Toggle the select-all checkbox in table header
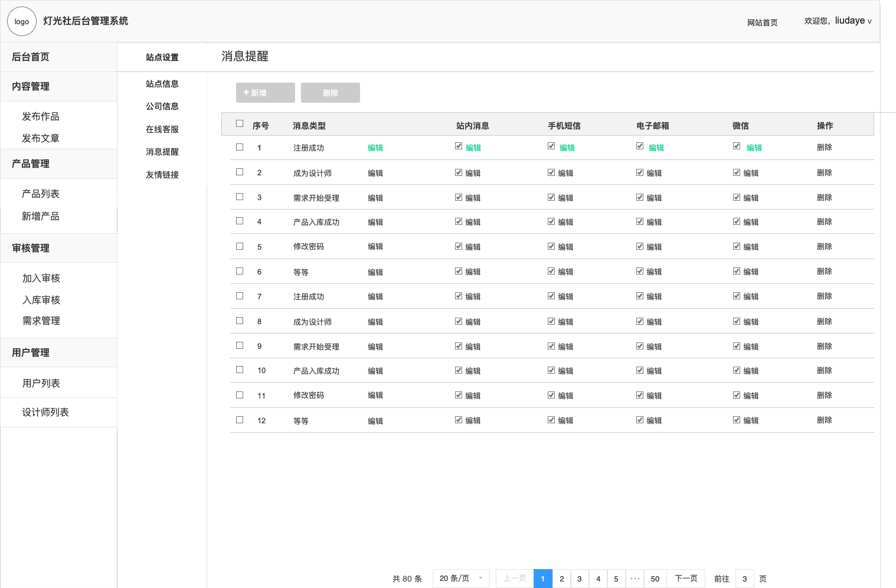Viewport: 896px width, 588px height. (x=240, y=123)
